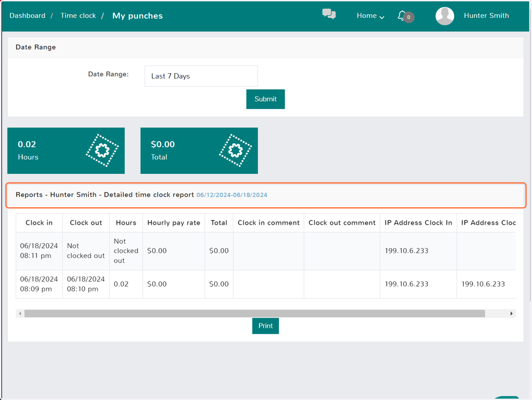
Task: Click the Hourly pay rate header
Action: coord(174,223)
